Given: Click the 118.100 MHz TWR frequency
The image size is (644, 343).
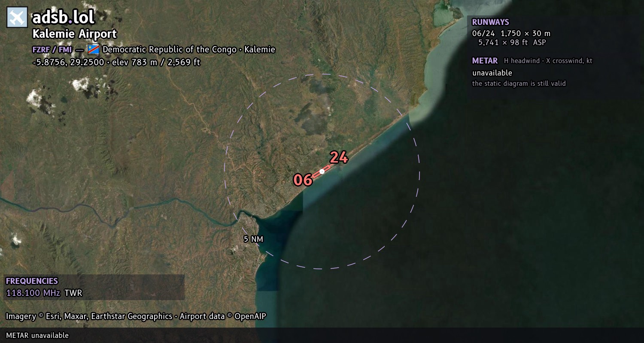Looking at the screenshot, I should [44, 293].
